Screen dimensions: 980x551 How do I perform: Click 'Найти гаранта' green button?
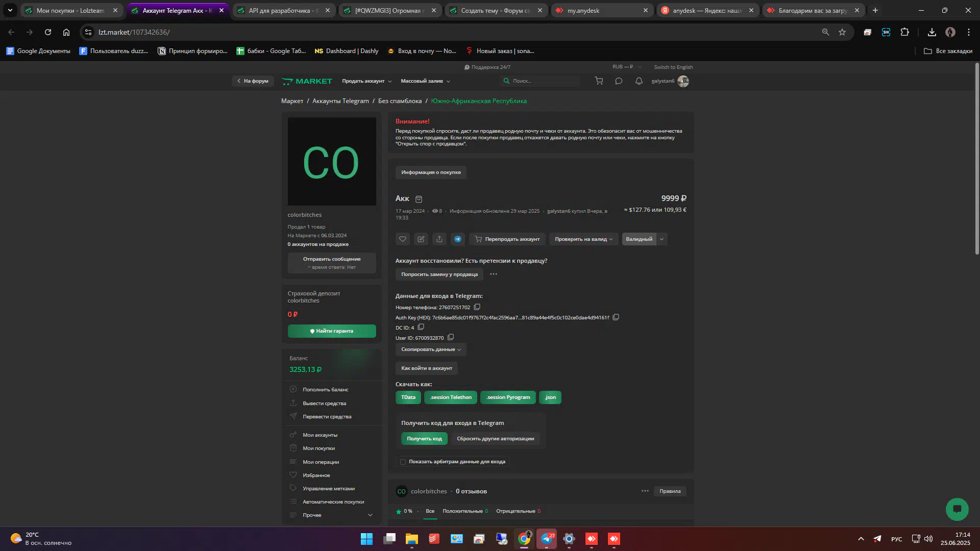pos(332,331)
